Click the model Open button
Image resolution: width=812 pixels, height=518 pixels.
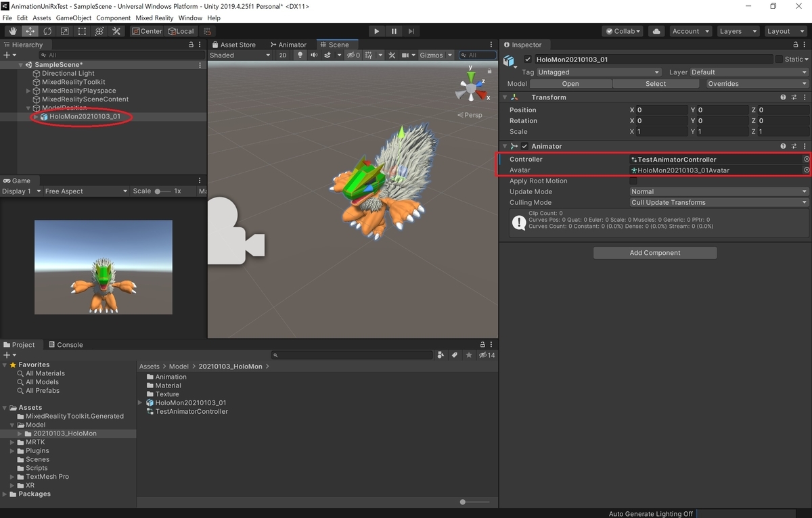point(570,84)
